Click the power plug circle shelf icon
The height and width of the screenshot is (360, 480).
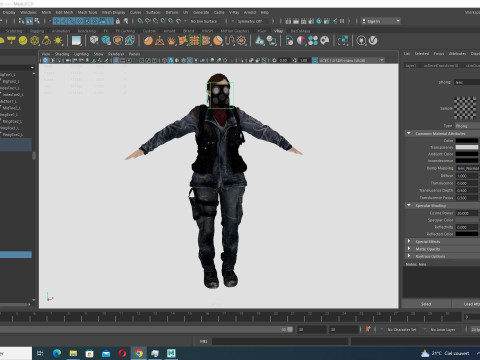[x=361, y=41]
